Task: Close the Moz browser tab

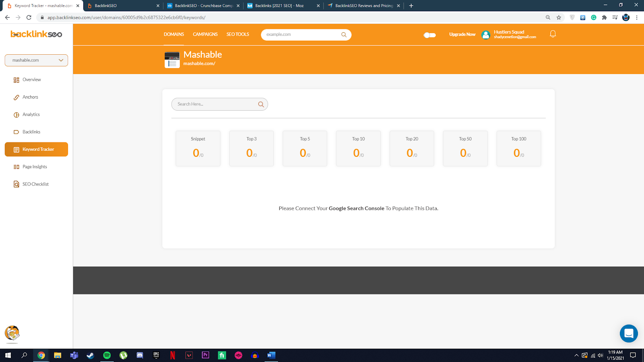Action: pos(318,6)
